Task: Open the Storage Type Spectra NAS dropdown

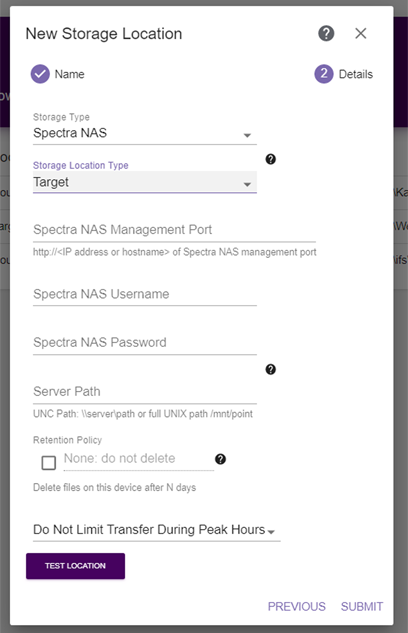Action: pyautogui.click(x=144, y=133)
